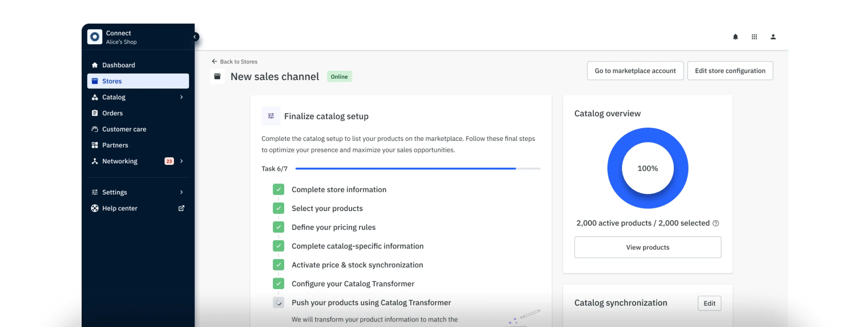Viewport: 868px width, 327px height.
Task: Click the View products button
Action: 648,248
